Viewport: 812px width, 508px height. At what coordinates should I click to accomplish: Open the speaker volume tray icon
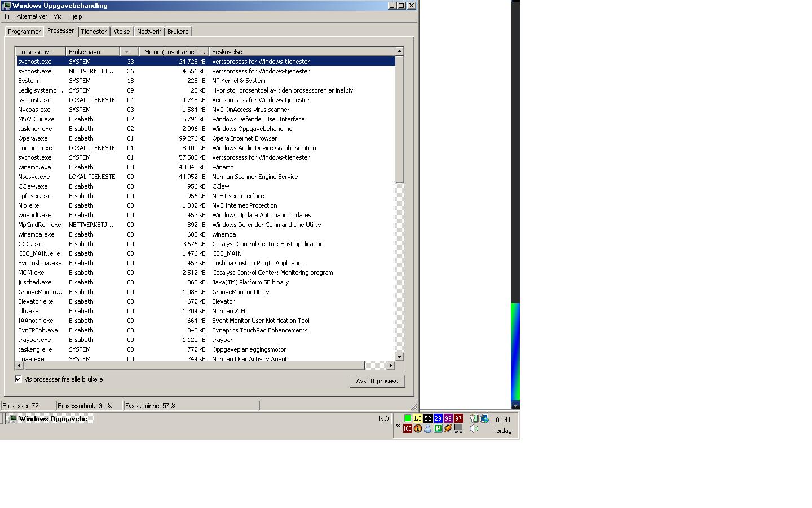474,428
